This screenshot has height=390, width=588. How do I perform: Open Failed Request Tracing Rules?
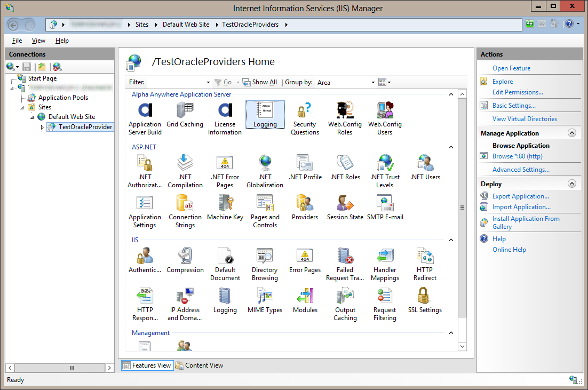point(345,265)
